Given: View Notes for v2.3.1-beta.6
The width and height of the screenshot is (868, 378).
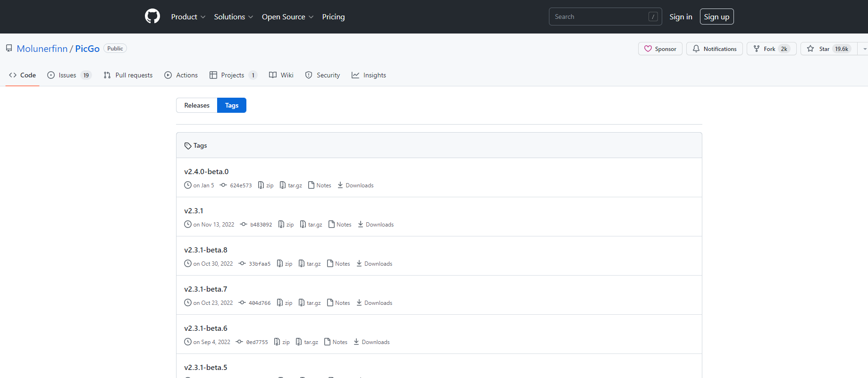Looking at the screenshot, I should (x=336, y=342).
